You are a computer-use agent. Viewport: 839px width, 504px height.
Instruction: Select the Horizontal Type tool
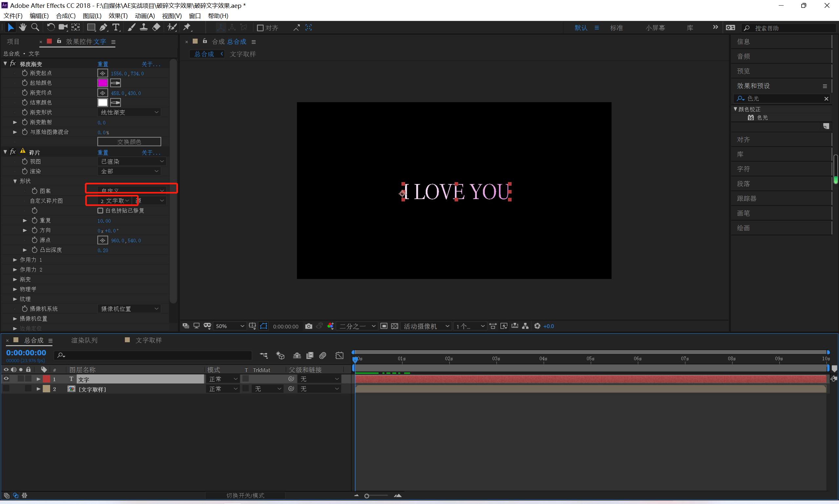(116, 27)
